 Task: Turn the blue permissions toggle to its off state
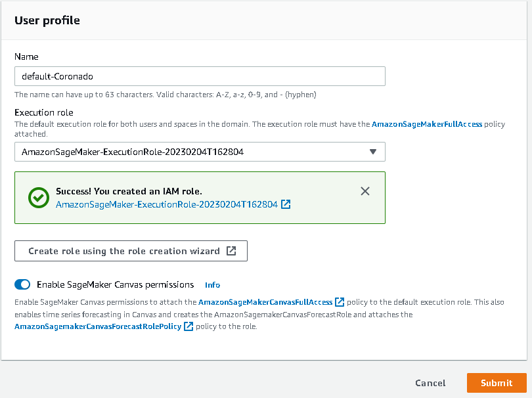point(22,284)
